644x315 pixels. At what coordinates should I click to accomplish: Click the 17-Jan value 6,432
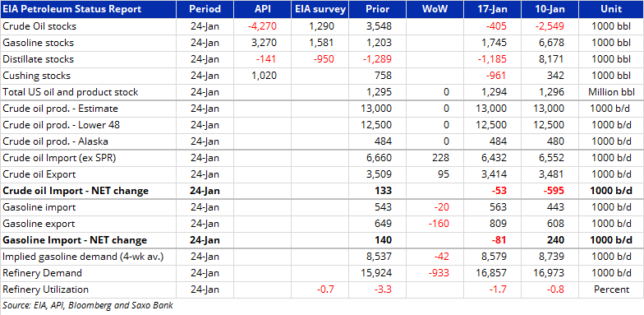point(494,158)
